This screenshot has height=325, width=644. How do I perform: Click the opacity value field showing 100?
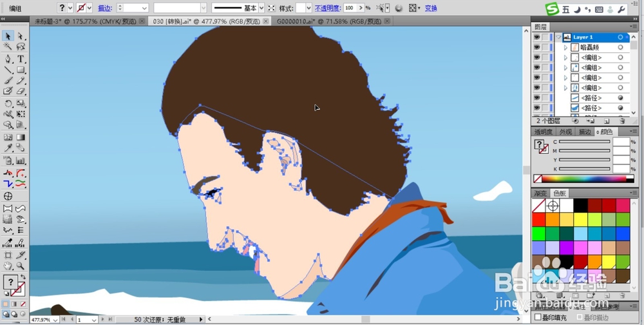pos(349,8)
